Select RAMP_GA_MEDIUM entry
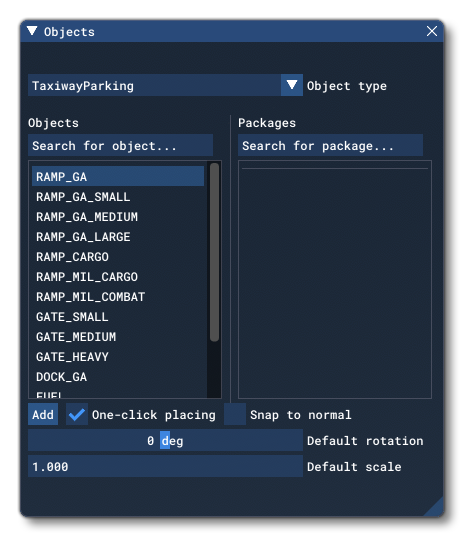This screenshot has height=537, width=464. [118, 216]
